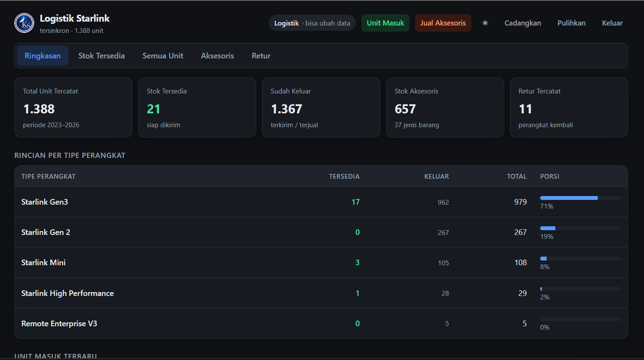
Task: Select the Remote Enterprise V3 row
Action: [321, 324]
